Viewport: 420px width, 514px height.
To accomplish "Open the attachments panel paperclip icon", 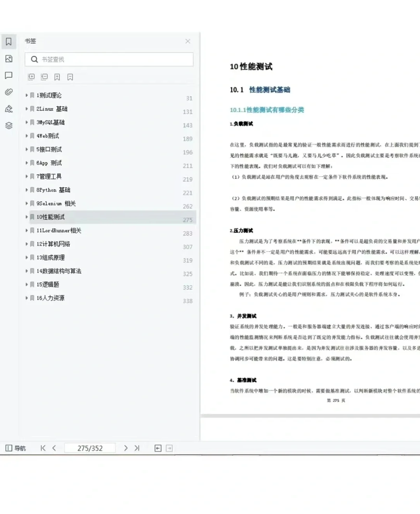I will [9, 92].
